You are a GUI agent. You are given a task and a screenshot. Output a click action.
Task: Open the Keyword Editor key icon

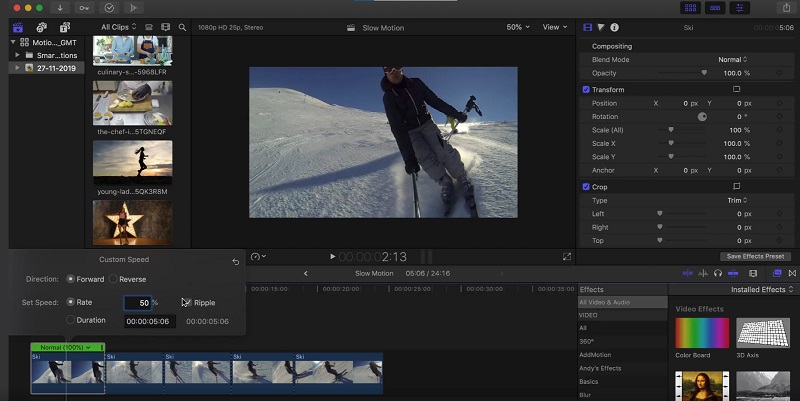point(84,8)
